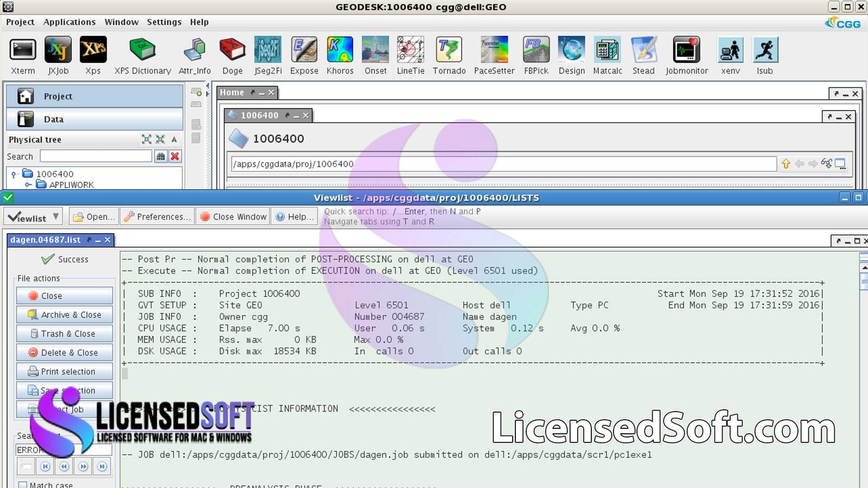The height and width of the screenshot is (488, 868).
Task: Switch to the Home tab
Action: [232, 93]
